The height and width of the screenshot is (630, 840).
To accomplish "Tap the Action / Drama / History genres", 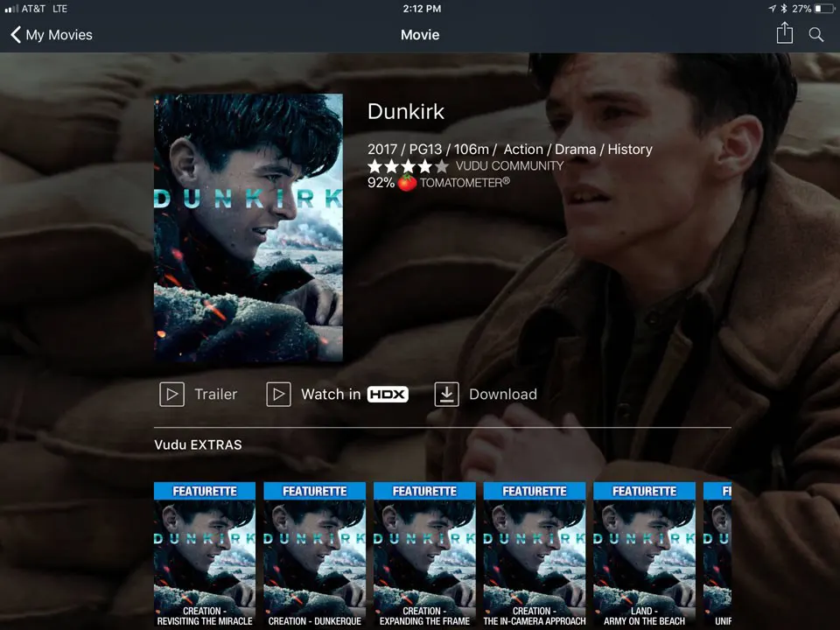I will click(577, 150).
